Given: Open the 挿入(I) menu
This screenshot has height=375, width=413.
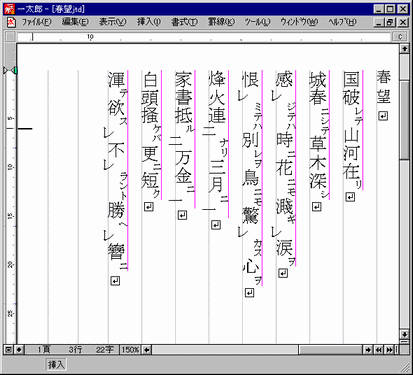Looking at the screenshot, I should click(149, 22).
